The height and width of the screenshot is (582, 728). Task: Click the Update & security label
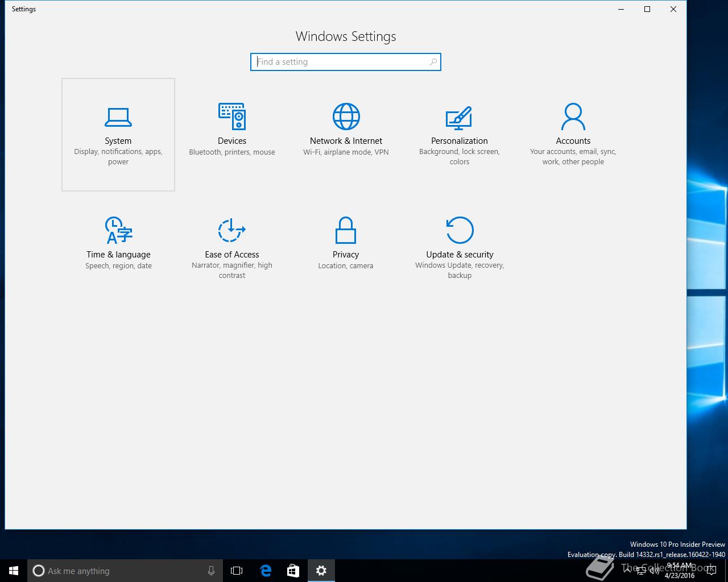pos(460,255)
